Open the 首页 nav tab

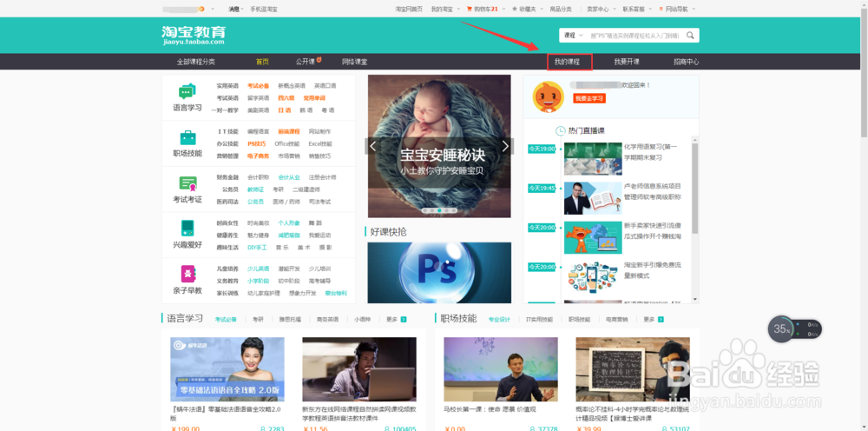262,62
